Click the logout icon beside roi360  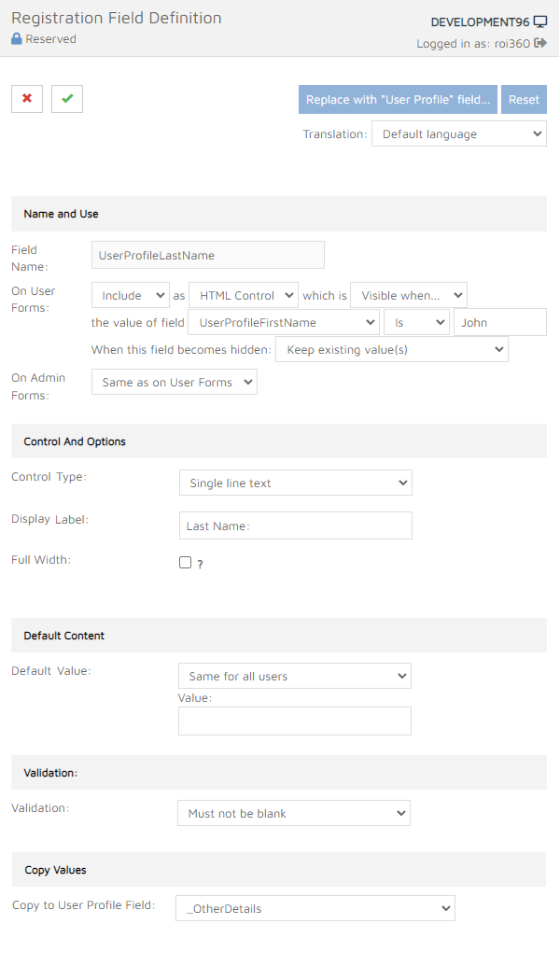[540, 43]
